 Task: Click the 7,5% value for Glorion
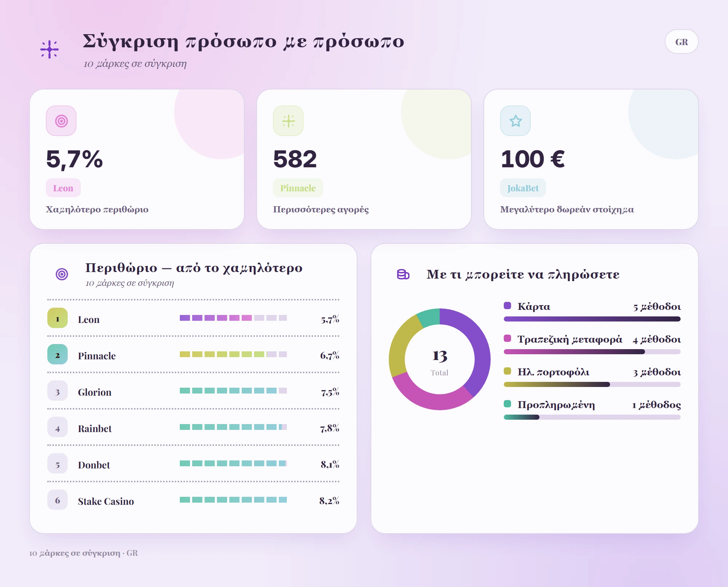tap(330, 392)
